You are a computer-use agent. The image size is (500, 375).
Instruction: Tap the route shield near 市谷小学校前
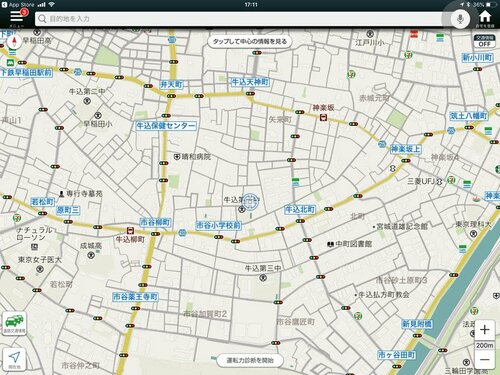pos(182,233)
